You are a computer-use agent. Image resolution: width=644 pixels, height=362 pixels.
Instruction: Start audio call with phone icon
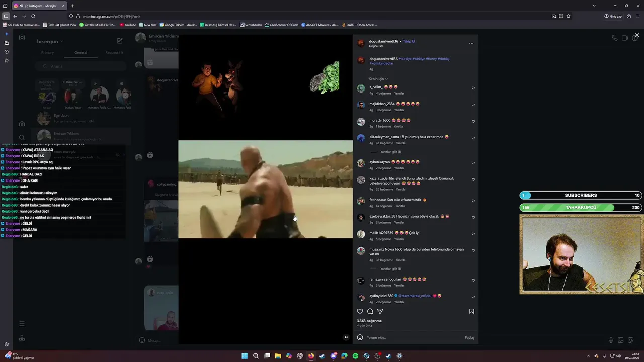(614, 38)
